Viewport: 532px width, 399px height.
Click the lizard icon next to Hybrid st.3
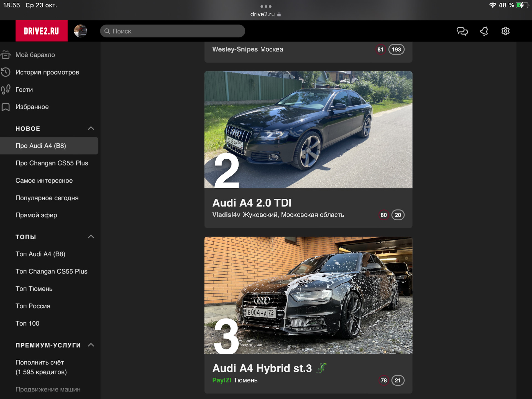pyautogui.click(x=322, y=368)
